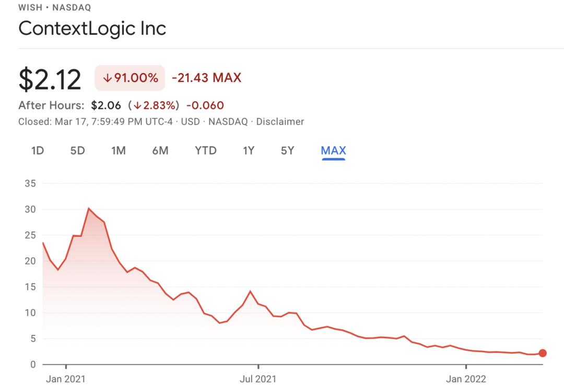Switch chart to 5Y range
This screenshot has width=564, height=392.
288,151
